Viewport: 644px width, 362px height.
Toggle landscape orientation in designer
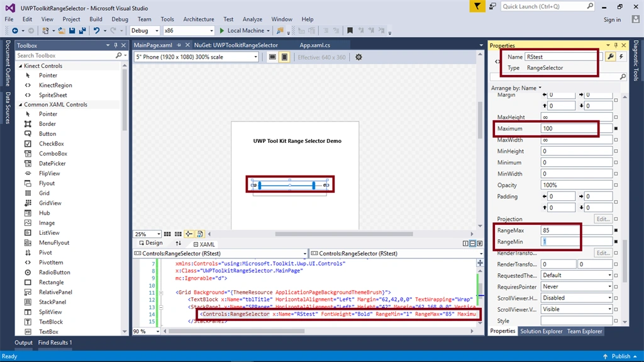click(x=272, y=57)
